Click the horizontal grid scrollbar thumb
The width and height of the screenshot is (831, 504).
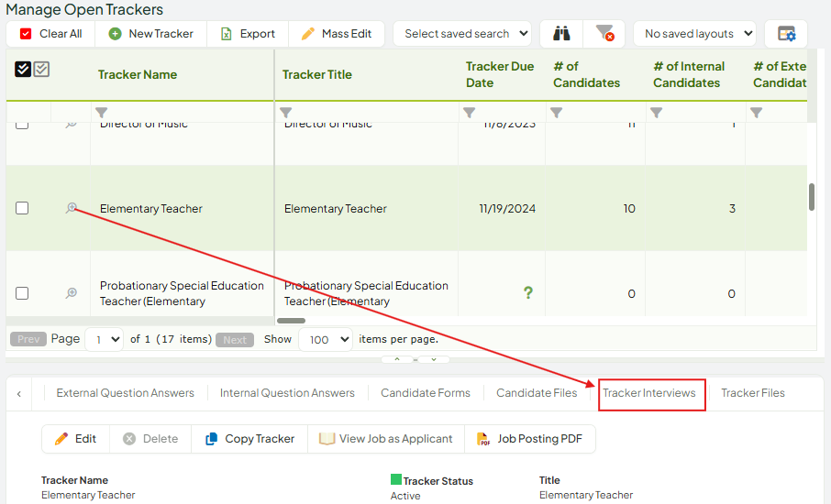[292, 321]
